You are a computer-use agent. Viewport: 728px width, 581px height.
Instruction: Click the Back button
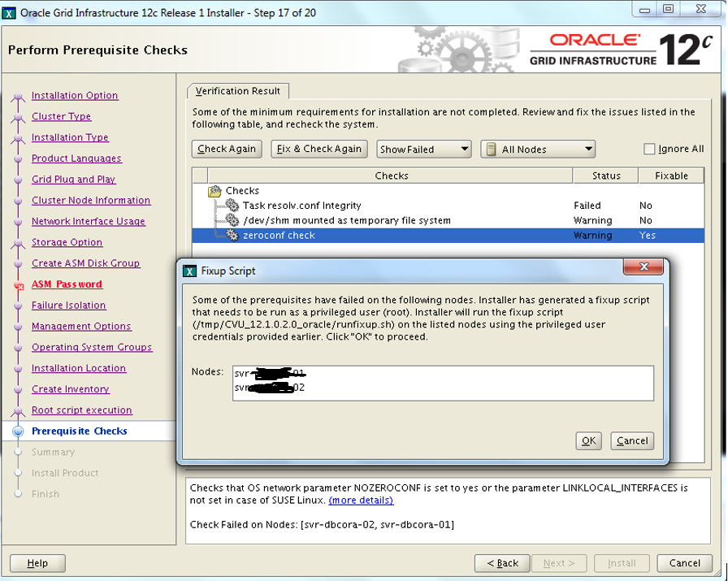(x=502, y=563)
